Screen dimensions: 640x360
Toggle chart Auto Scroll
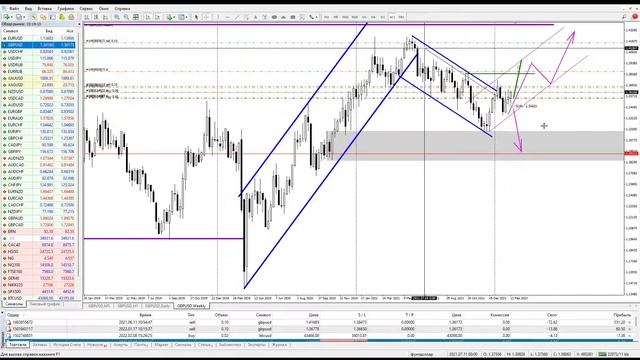tap(148, 17)
